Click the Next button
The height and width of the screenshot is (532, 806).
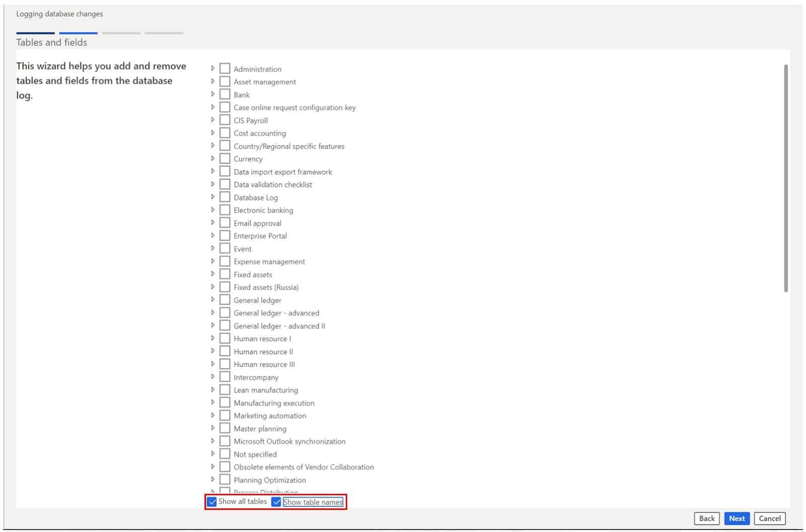pyautogui.click(x=736, y=518)
